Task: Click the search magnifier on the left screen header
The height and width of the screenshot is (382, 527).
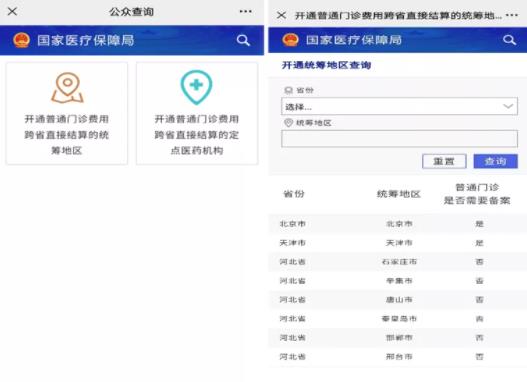Action: coord(243,40)
